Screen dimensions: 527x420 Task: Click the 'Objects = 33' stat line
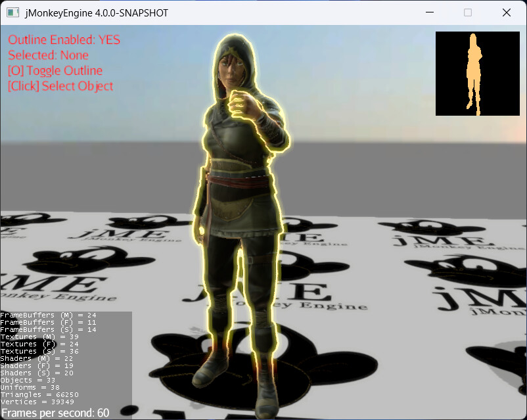(28, 380)
